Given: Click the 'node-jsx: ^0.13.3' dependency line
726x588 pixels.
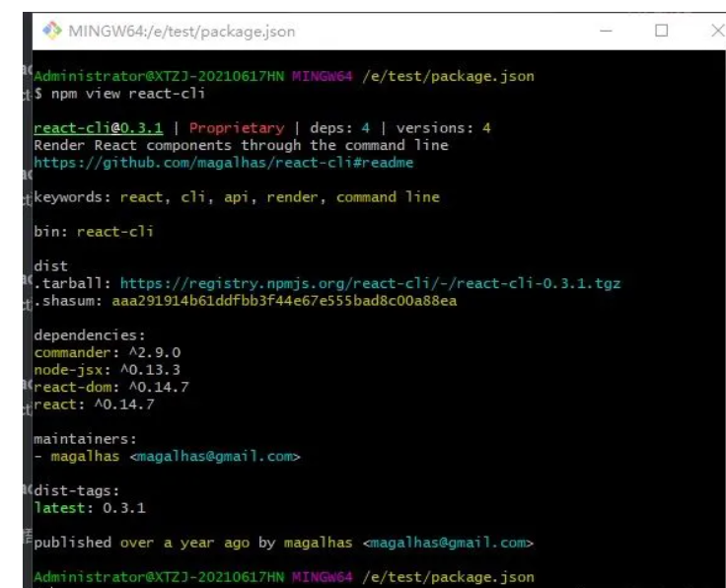Looking at the screenshot, I should [x=107, y=370].
